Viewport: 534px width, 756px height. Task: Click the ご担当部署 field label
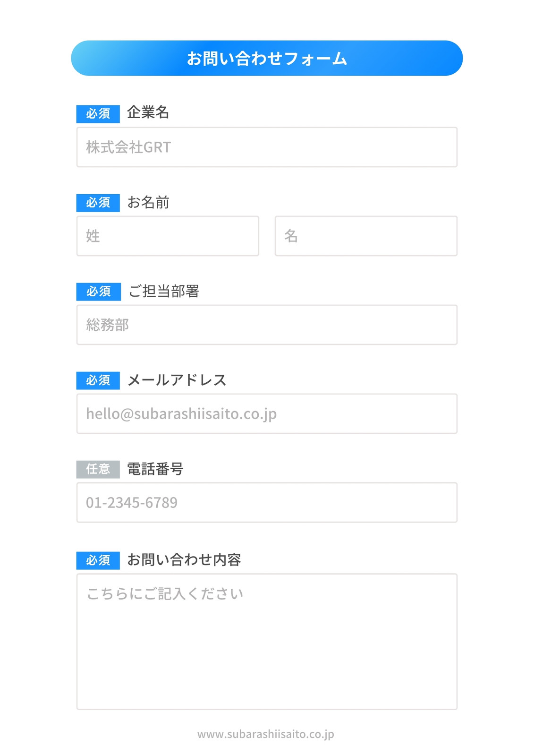tap(163, 291)
